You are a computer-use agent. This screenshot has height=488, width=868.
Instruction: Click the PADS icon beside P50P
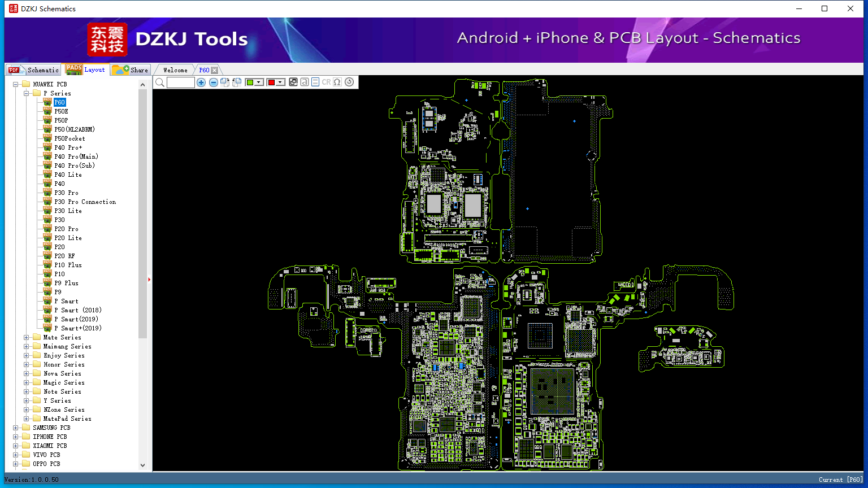(47, 120)
